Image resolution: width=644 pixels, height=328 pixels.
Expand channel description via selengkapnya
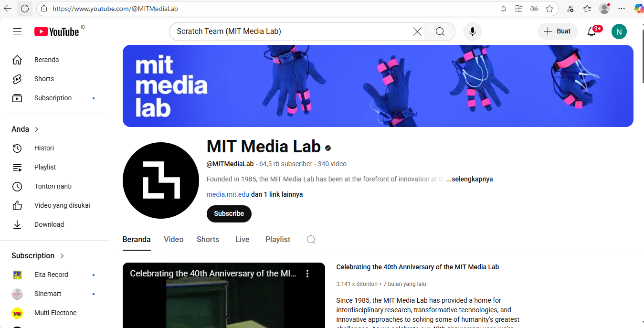(x=469, y=179)
